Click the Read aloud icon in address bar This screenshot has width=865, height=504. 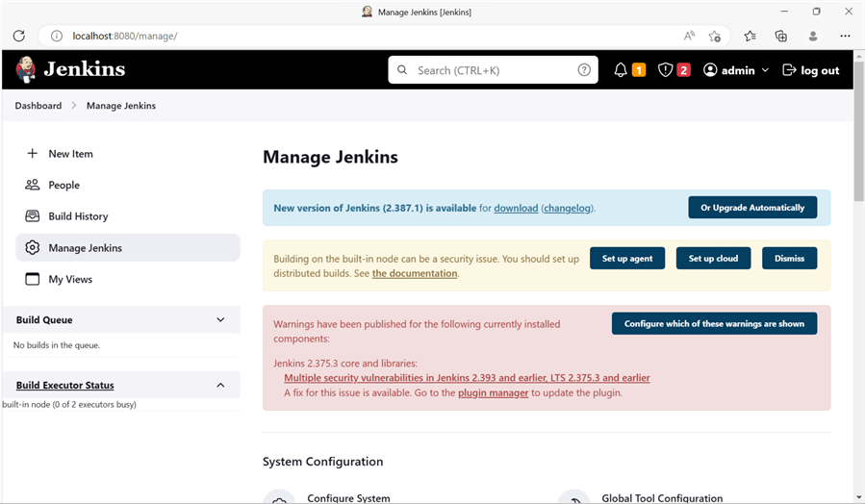click(689, 36)
